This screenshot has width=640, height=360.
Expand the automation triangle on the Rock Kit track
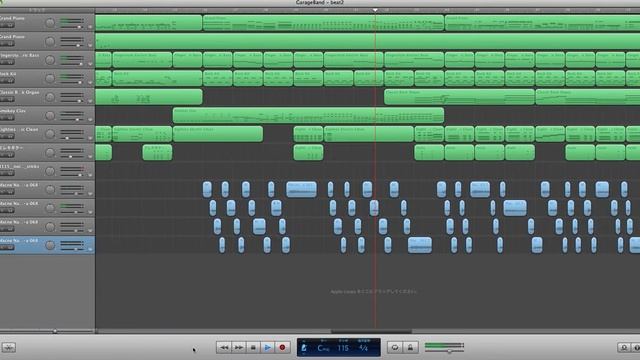[90, 82]
